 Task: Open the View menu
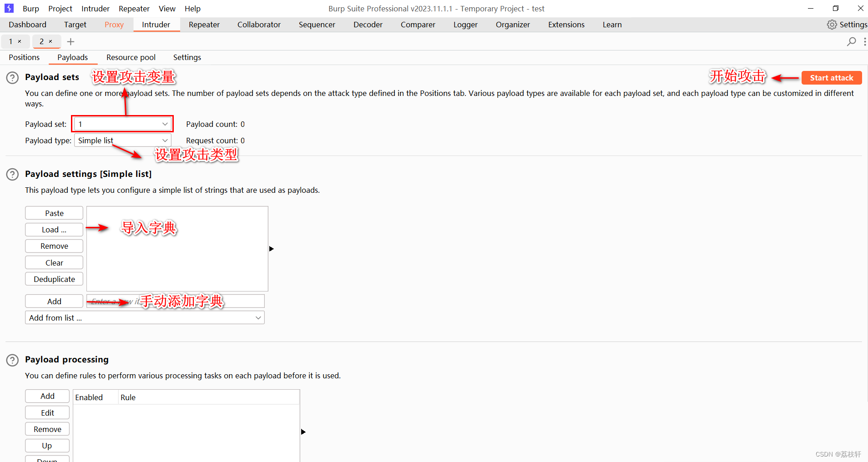[x=167, y=9]
